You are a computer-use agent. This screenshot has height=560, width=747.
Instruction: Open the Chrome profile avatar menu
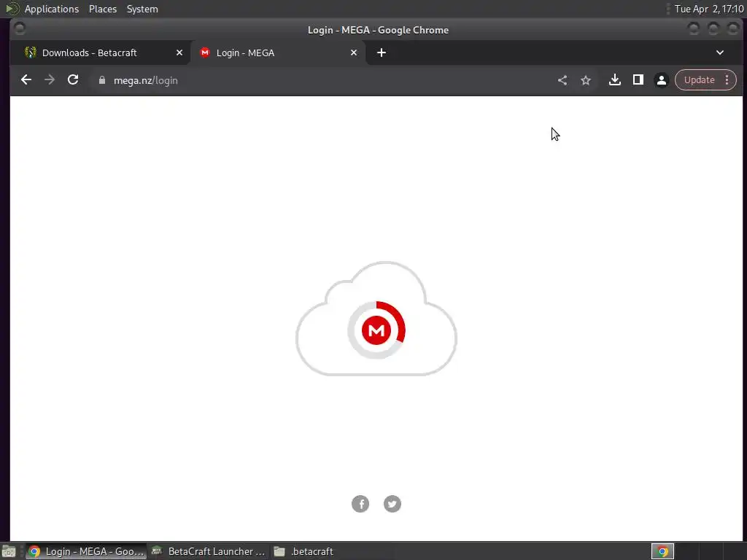click(x=662, y=80)
